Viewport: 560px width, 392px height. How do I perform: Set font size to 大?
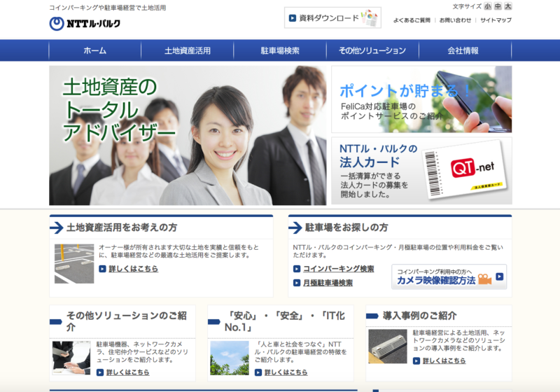[x=508, y=6]
